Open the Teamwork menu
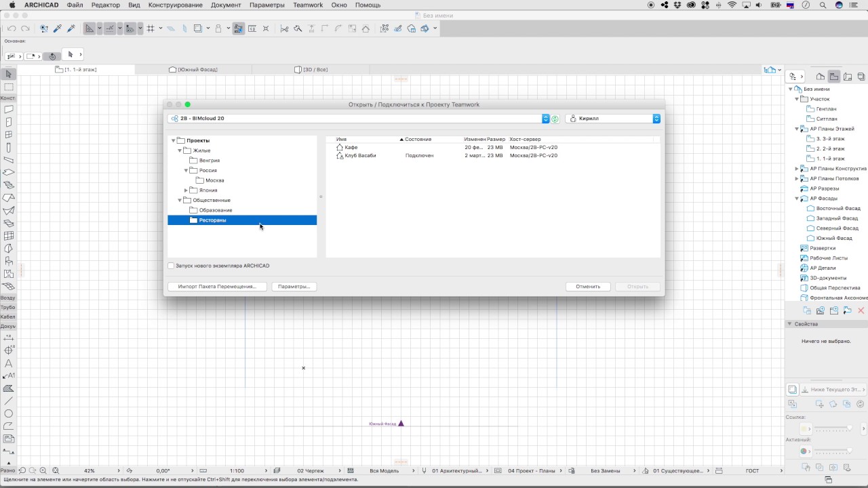This screenshot has height=488, width=868. [x=308, y=5]
